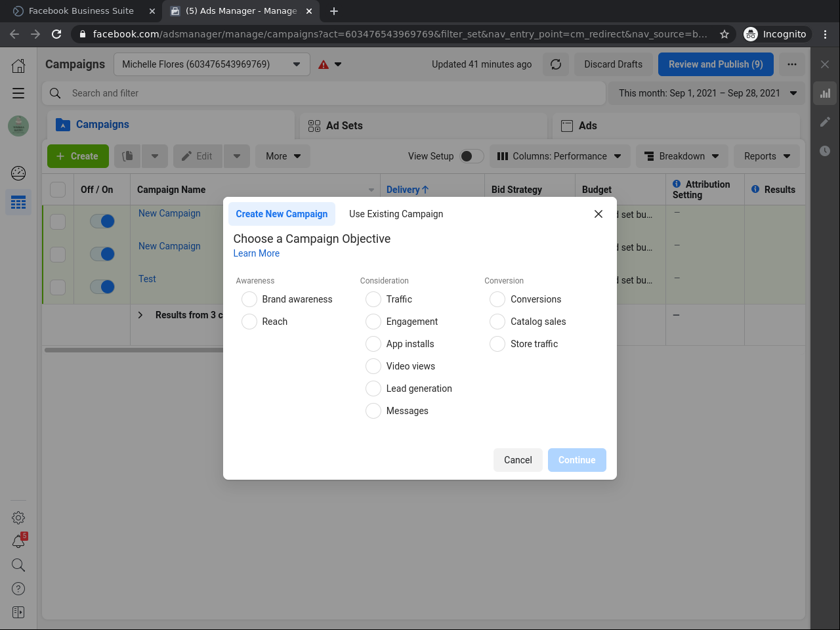Switch to Use Existing Campaign tab
The image size is (840, 630).
tap(396, 214)
